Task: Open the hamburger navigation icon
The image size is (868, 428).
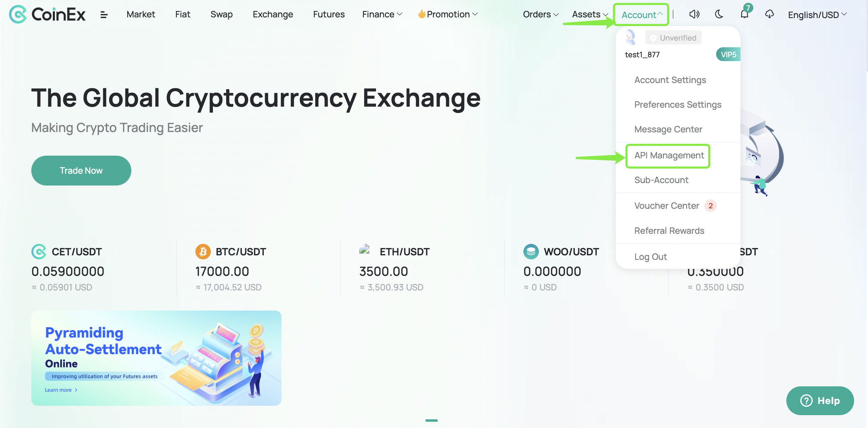Action: click(x=104, y=14)
